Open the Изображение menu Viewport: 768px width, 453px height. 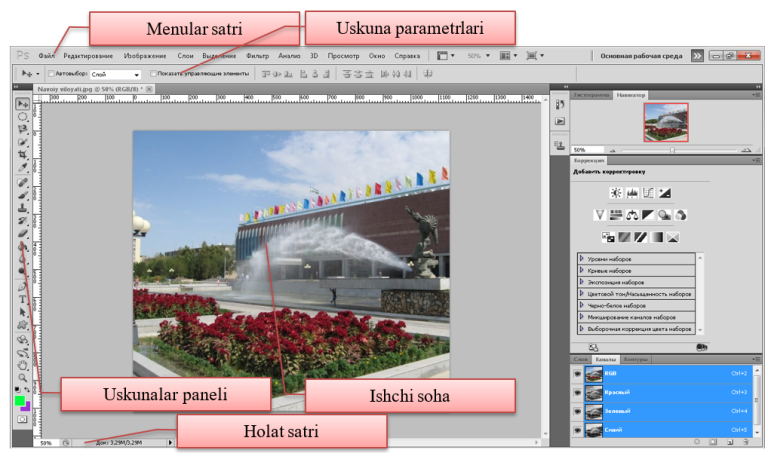[145, 56]
